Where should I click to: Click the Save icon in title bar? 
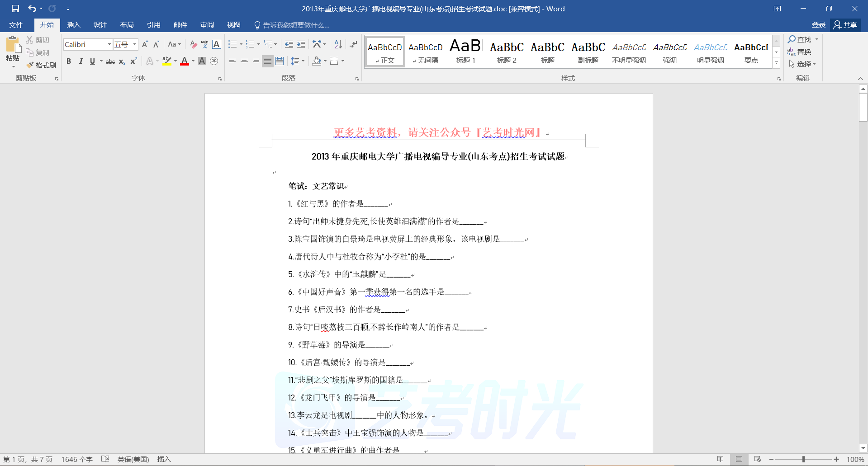(x=15, y=9)
